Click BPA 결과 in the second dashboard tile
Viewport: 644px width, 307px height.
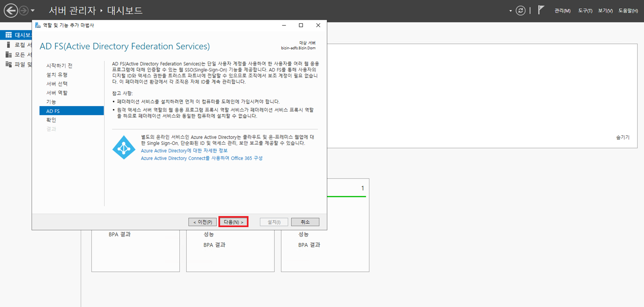coord(214,245)
